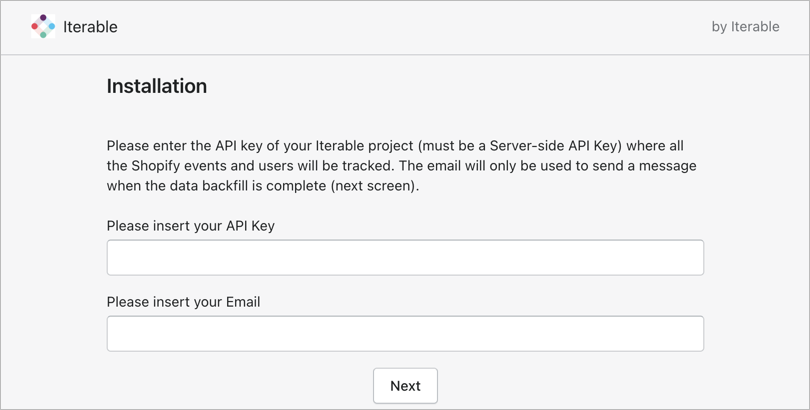
Task: Click the 'by Iterable' text
Action: coord(745,27)
